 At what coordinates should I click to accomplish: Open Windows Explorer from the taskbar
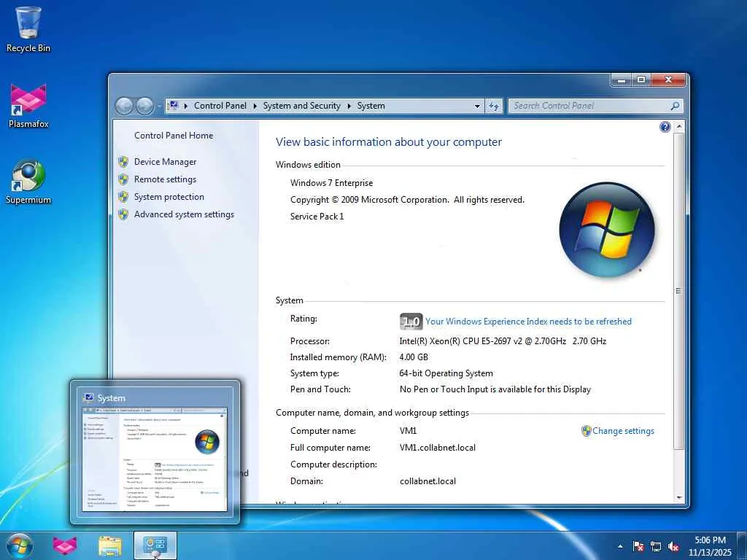coord(110,545)
